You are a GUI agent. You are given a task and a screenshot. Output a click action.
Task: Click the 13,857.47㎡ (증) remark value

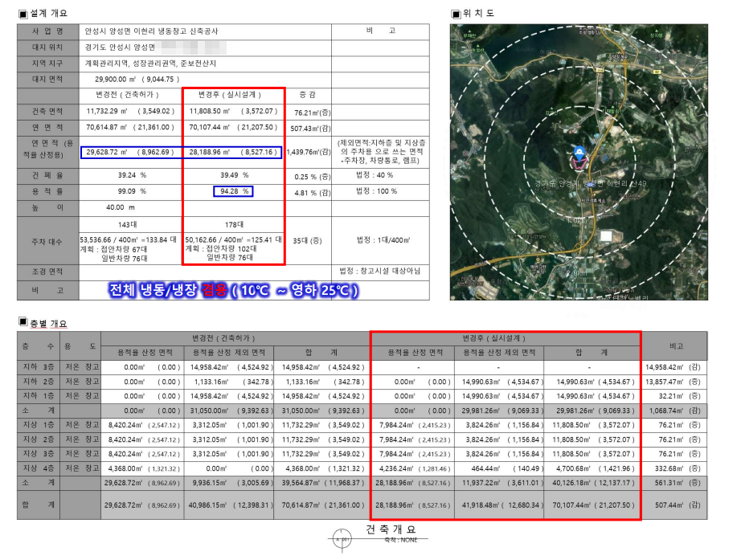[x=674, y=382]
